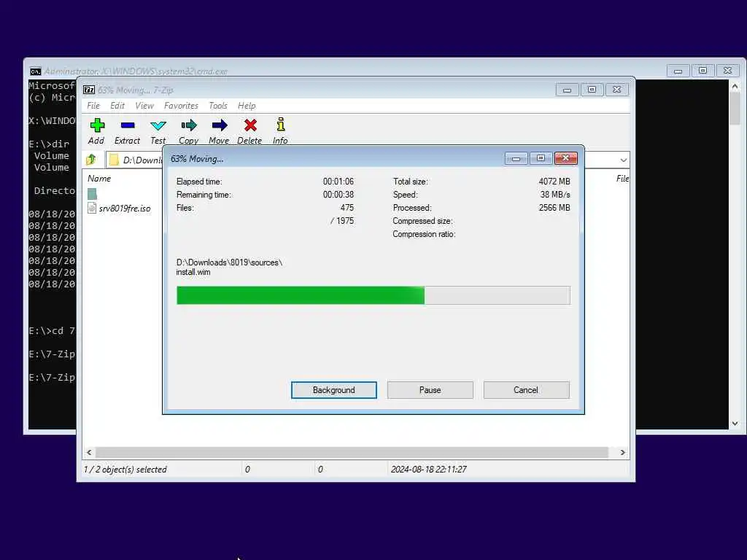Viewport: 747px width, 560px height.
Task: Click the '1 / 2 object(s) selected' status text
Action: pos(125,470)
